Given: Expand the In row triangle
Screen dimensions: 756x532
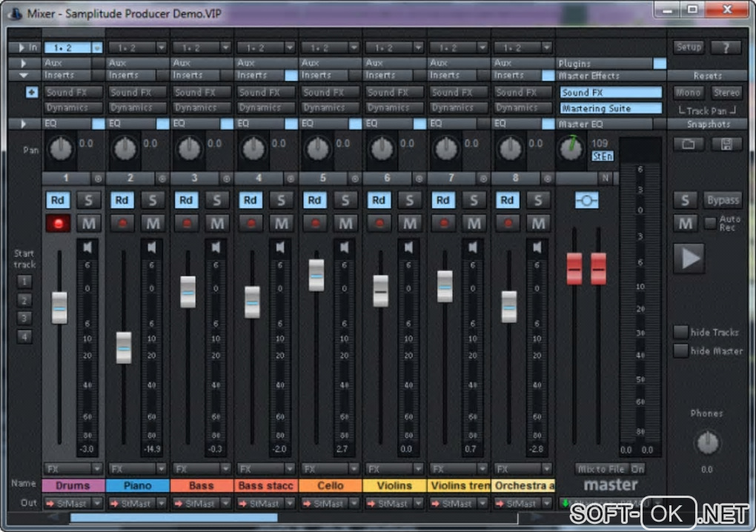Looking at the screenshot, I should (x=21, y=47).
